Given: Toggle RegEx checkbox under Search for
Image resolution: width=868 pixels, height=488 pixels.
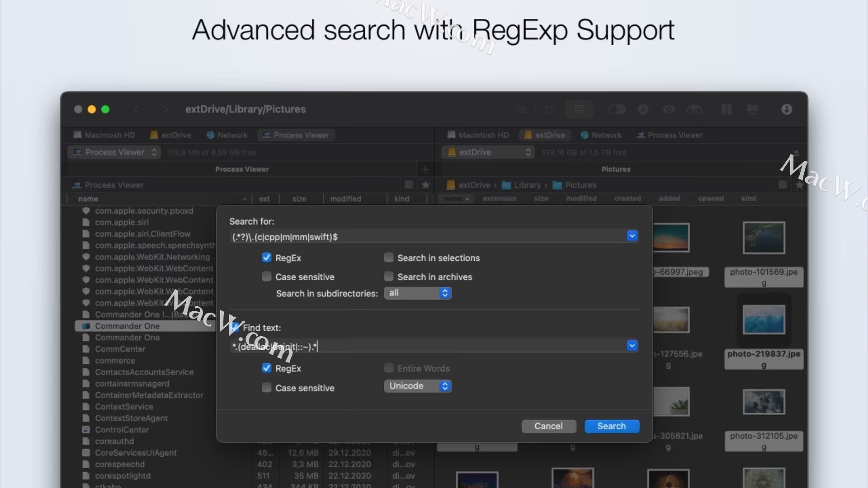Looking at the screenshot, I should 267,258.
